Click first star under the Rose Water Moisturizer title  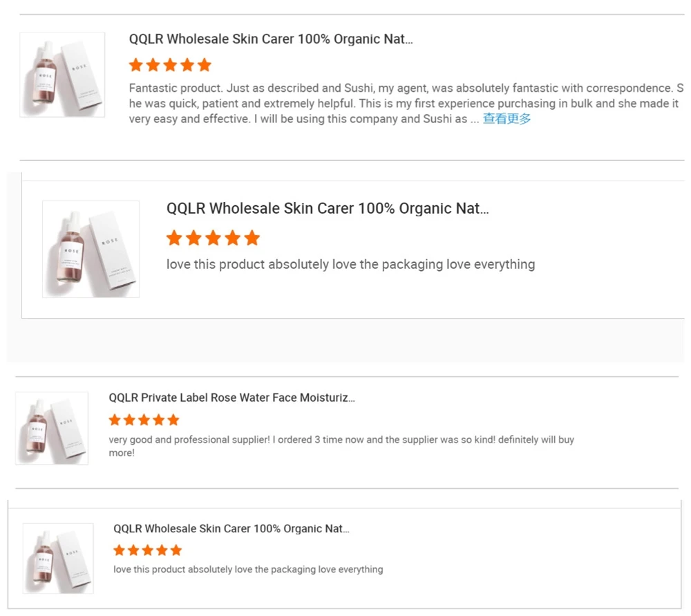pyautogui.click(x=115, y=420)
